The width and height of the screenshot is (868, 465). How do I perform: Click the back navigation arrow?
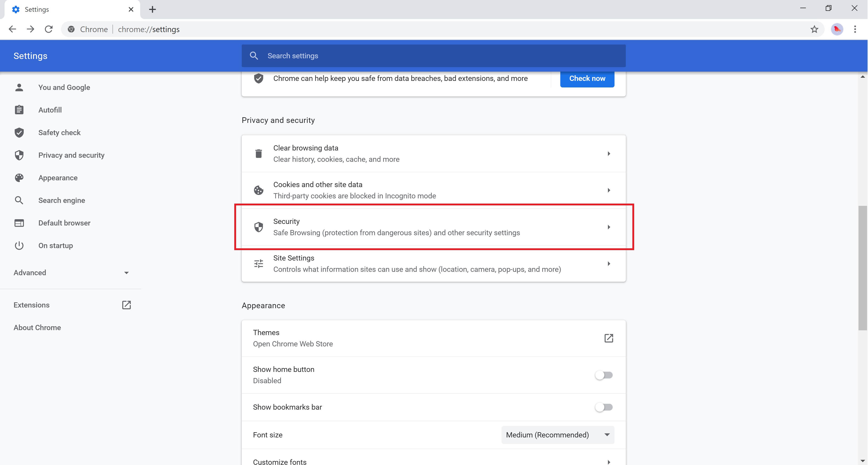coord(12,29)
